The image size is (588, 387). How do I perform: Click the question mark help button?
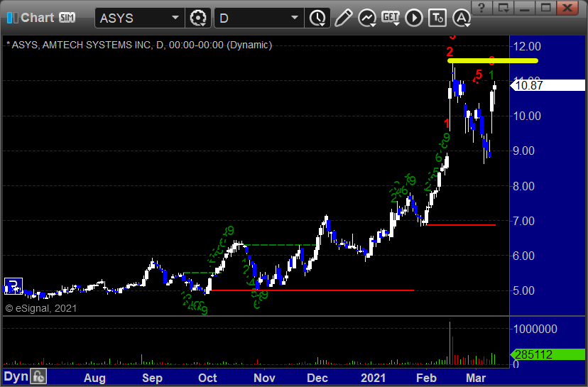pos(481,8)
